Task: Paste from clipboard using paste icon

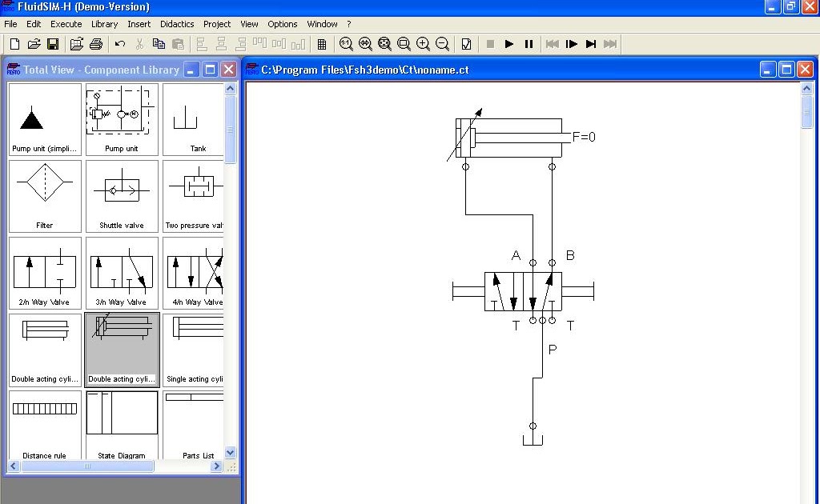Action: (x=178, y=44)
